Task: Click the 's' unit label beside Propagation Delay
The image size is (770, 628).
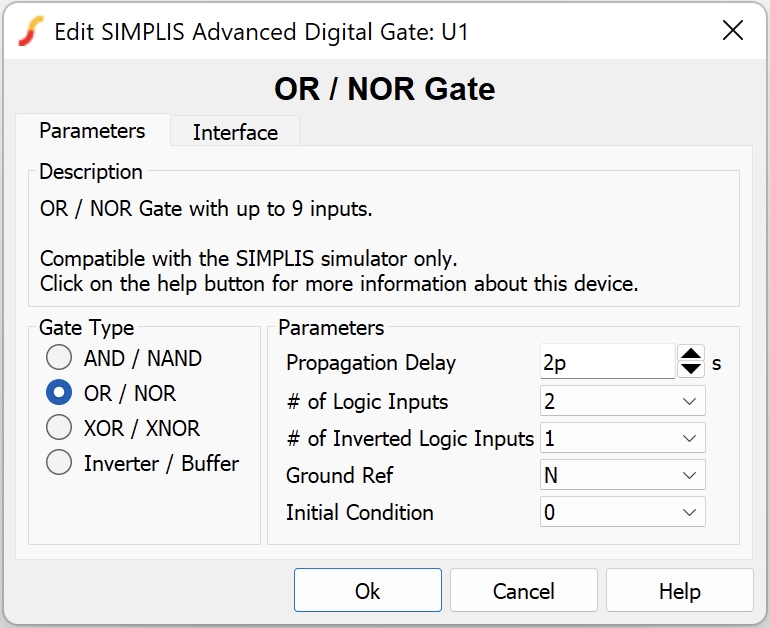Action: [716, 363]
